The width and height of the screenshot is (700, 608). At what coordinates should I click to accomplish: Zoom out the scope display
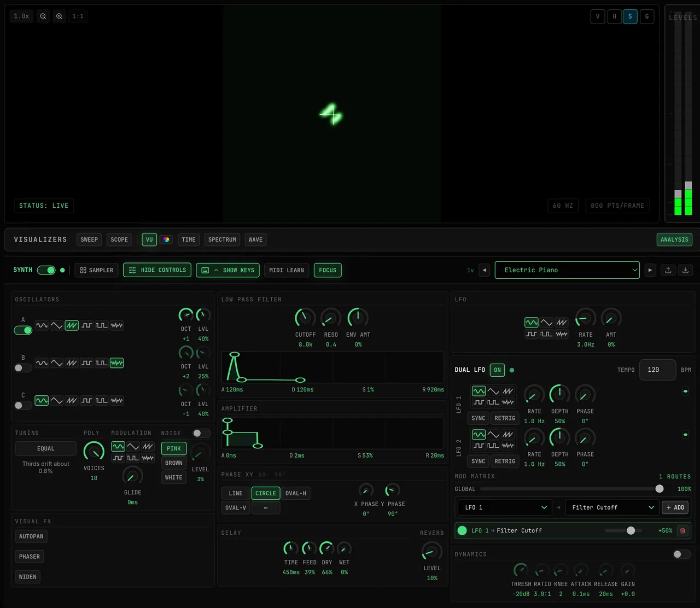click(43, 16)
